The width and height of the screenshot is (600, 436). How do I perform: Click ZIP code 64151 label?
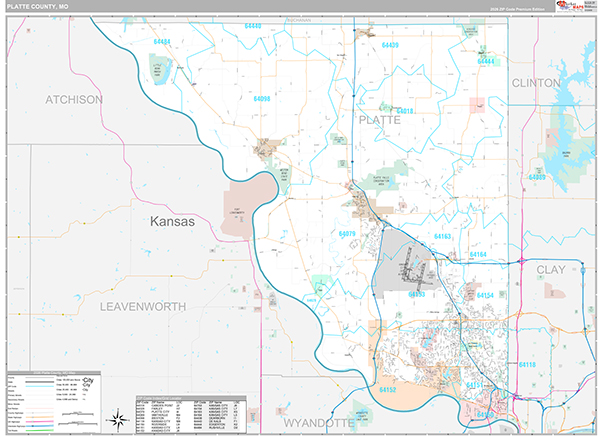tap(474, 385)
